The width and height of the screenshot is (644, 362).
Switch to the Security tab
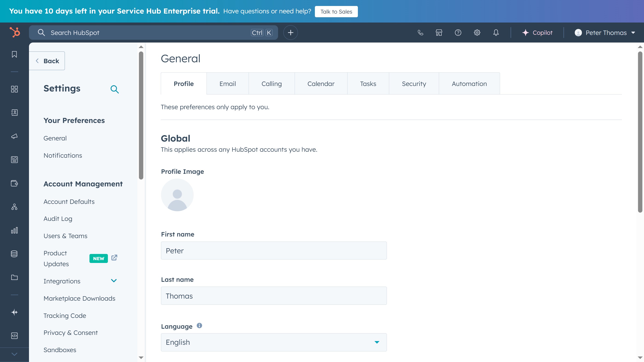click(414, 83)
